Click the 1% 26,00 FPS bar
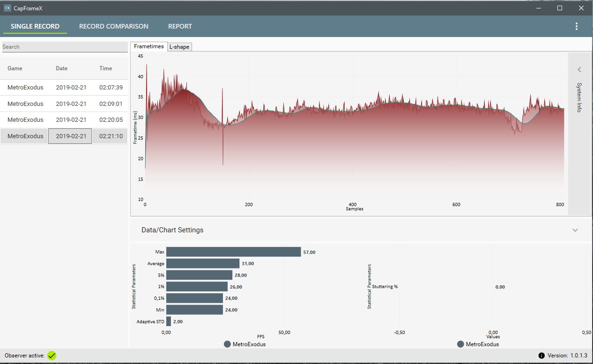 click(x=197, y=287)
